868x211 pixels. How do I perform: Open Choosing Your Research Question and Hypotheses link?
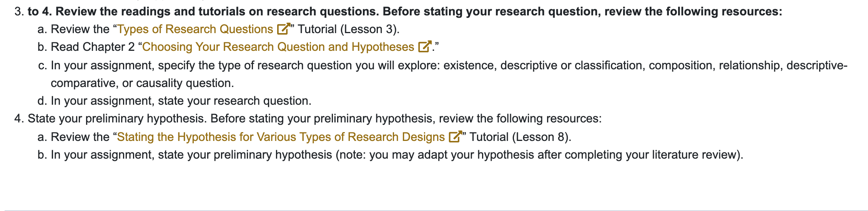(x=278, y=47)
